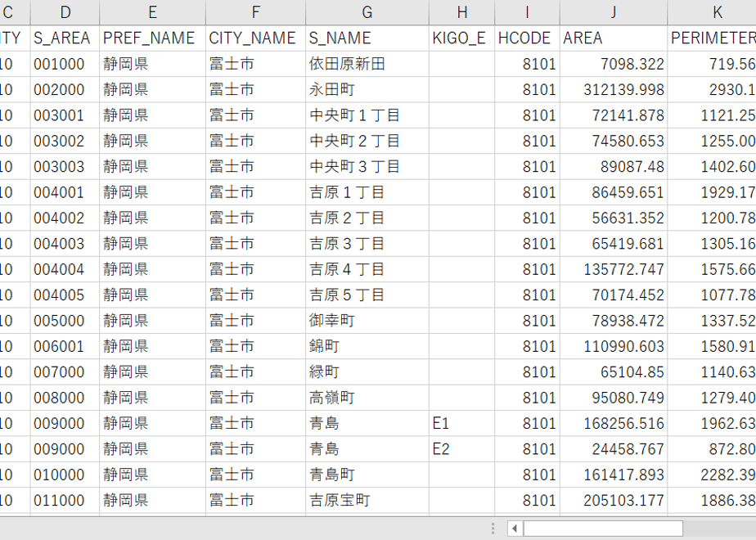Select column K header
The height and width of the screenshot is (540, 756).
712,12
